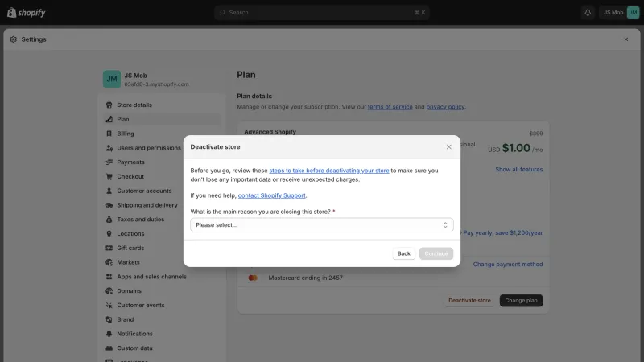Click the Continue button

[x=436, y=253]
